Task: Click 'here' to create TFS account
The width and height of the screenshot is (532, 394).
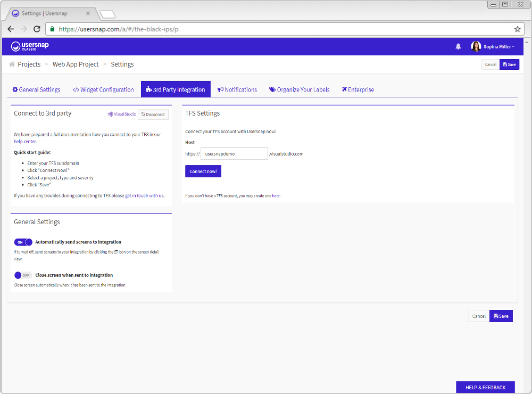Action: point(276,196)
